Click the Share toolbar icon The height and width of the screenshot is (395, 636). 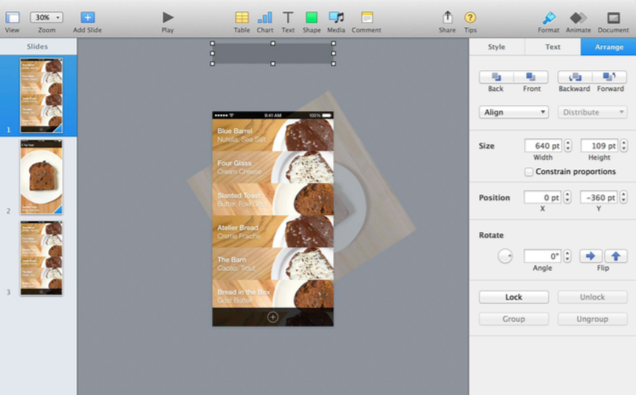[447, 17]
